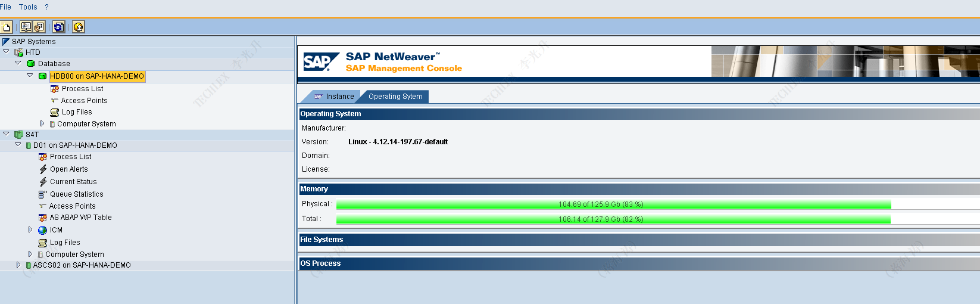Collapse the HDB00 on SAP-HANA-DEMO node
Image resolution: width=980 pixels, height=304 pixels.
click(30, 76)
